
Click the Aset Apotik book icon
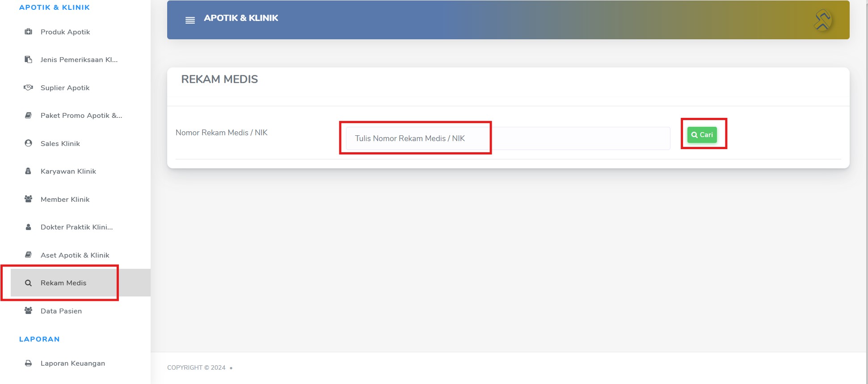click(x=28, y=255)
